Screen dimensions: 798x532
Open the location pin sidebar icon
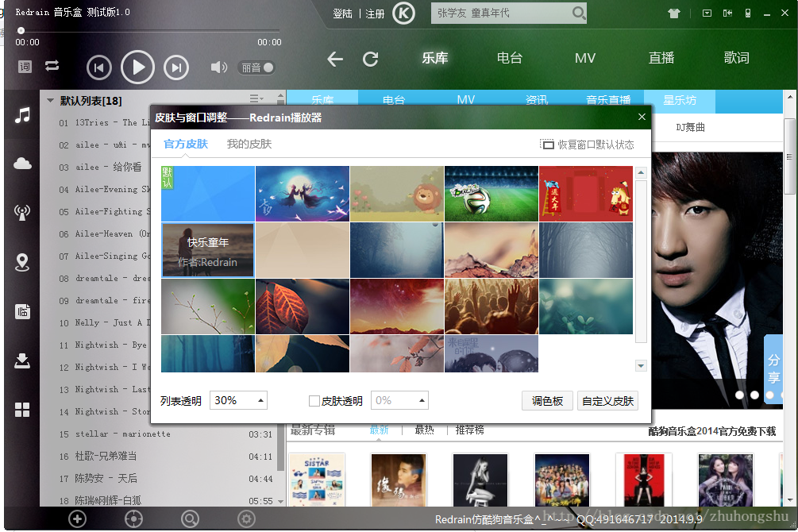click(22, 262)
